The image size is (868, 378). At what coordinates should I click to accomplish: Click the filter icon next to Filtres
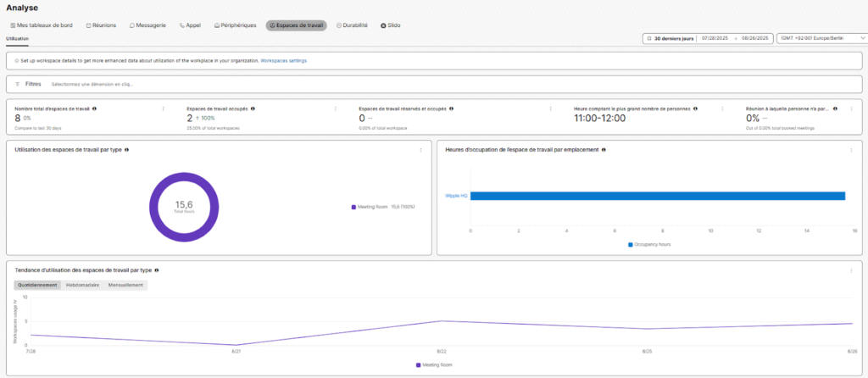pos(18,84)
